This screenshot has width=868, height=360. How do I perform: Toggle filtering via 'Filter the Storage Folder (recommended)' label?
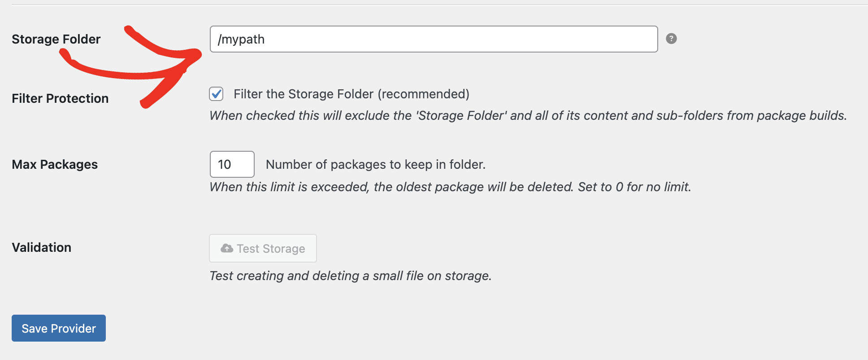tap(351, 94)
